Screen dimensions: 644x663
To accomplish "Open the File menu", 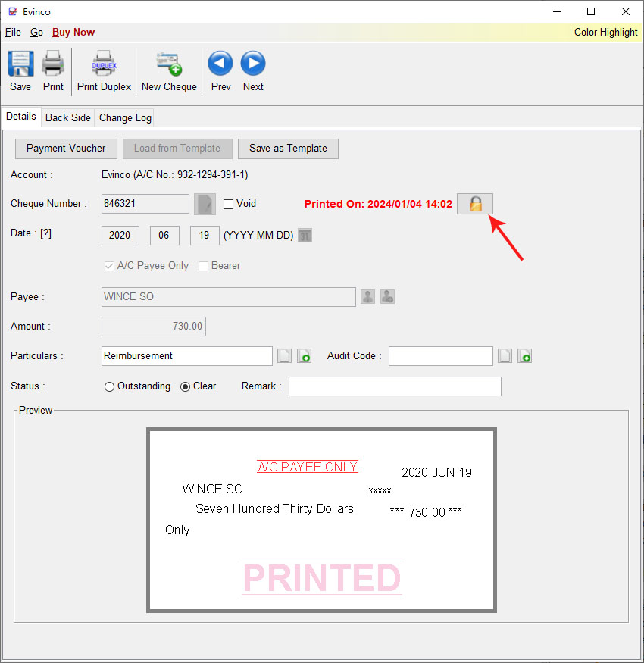I will (x=13, y=32).
